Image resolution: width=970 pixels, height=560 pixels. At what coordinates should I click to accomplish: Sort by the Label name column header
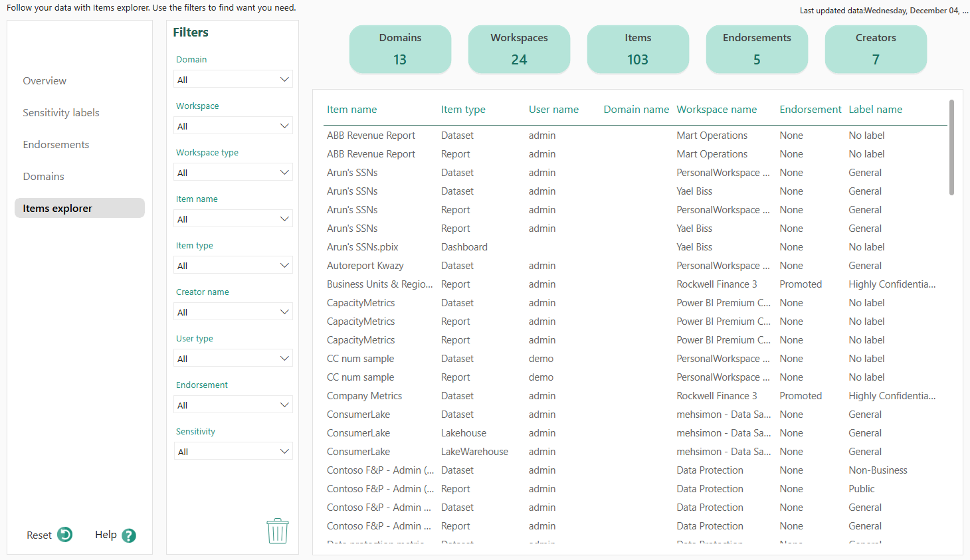pyautogui.click(x=875, y=110)
